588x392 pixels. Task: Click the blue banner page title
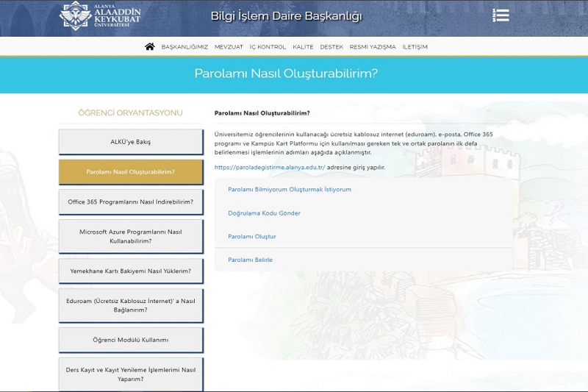click(286, 73)
